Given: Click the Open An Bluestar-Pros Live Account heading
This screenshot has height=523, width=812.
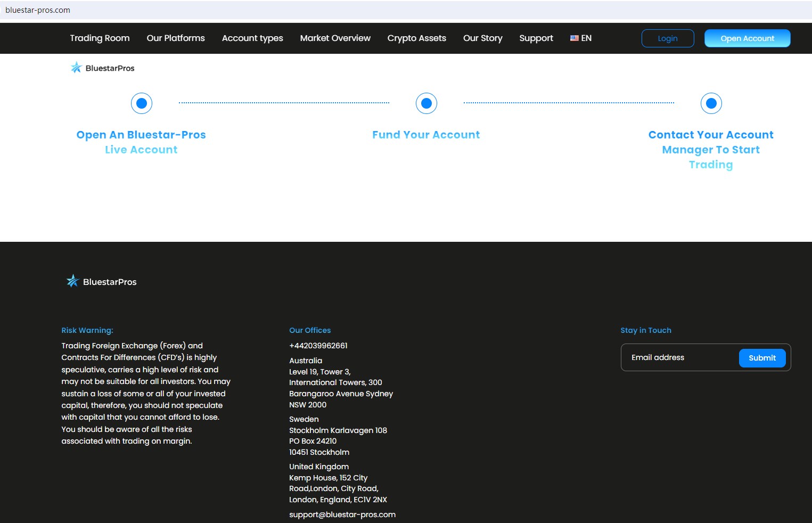Looking at the screenshot, I should pyautogui.click(x=141, y=142).
